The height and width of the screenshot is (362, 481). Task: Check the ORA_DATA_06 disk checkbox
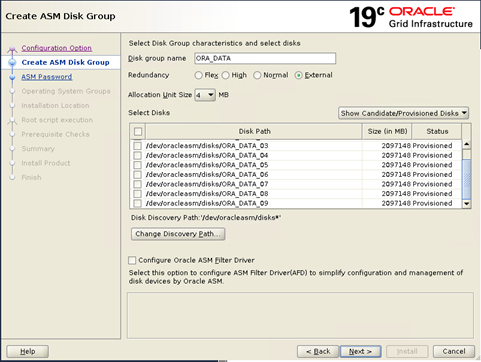click(x=137, y=175)
